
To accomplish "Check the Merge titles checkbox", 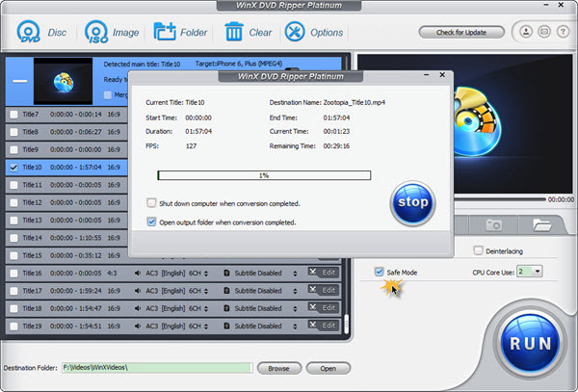I will tap(108, 95).
